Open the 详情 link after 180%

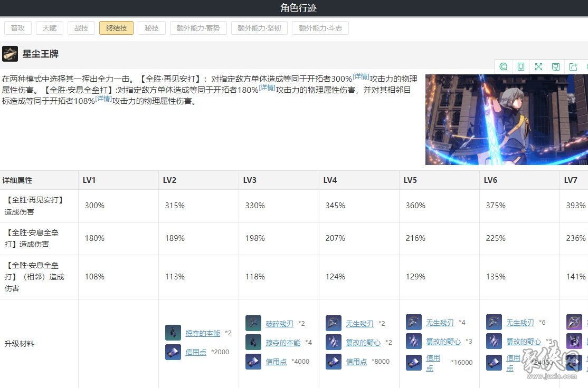[x=268, y=88]
